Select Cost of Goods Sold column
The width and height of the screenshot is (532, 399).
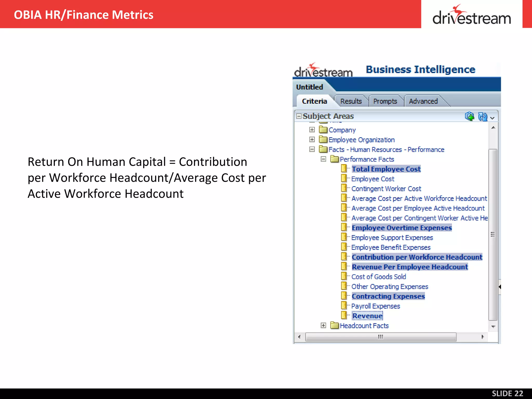tap(378, 277)
